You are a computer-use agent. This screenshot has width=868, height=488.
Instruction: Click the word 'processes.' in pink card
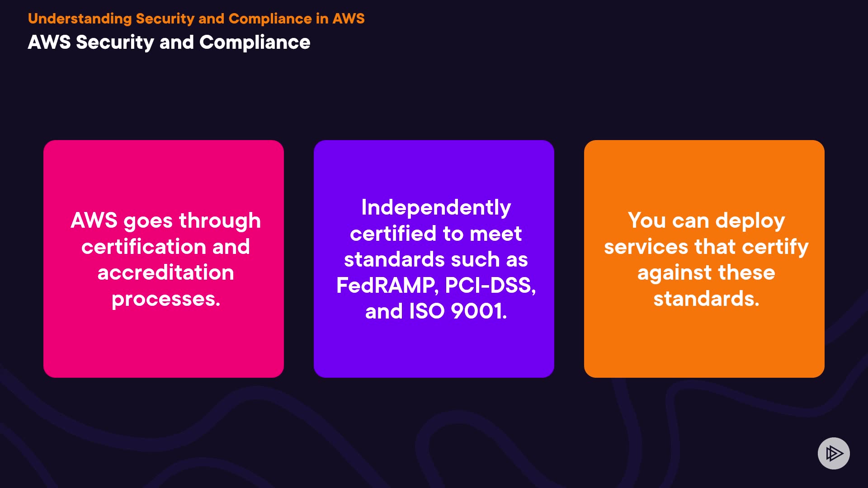click(165, 299)
